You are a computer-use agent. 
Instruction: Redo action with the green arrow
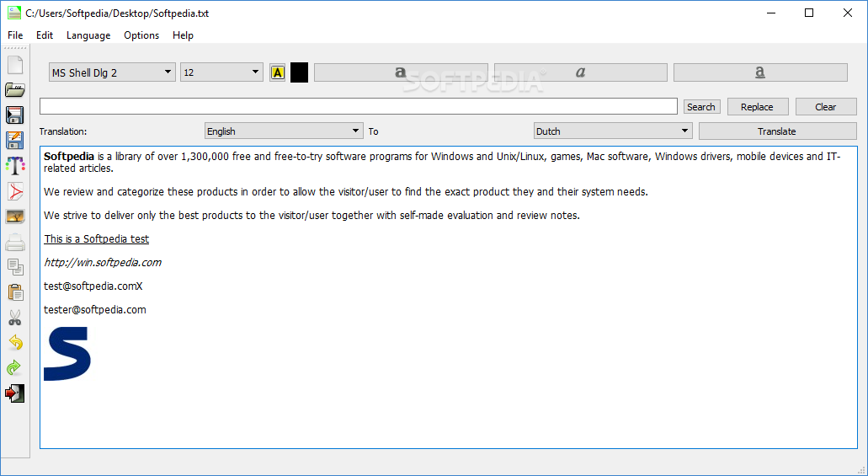[x=13, y=367]
